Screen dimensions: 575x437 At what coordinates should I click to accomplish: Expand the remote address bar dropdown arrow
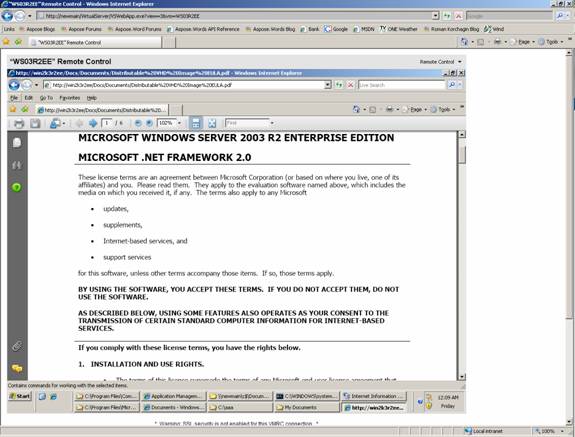coord(328,85)
